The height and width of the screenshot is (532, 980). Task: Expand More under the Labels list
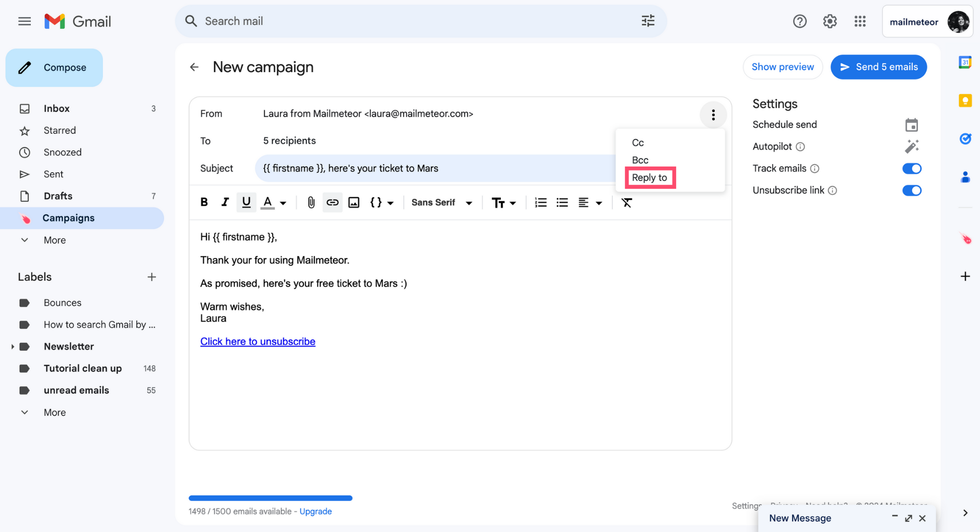coord(55,412)
